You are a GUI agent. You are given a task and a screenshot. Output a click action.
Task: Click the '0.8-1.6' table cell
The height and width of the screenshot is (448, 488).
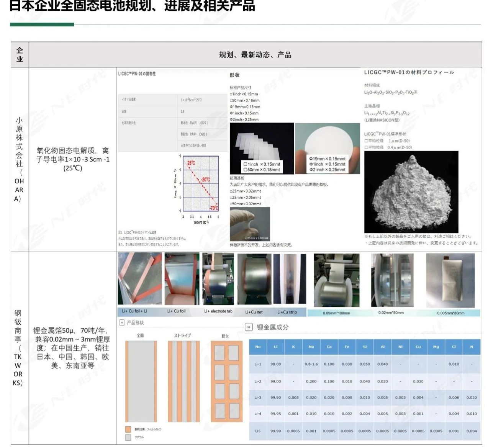click(x=311, y=364)
